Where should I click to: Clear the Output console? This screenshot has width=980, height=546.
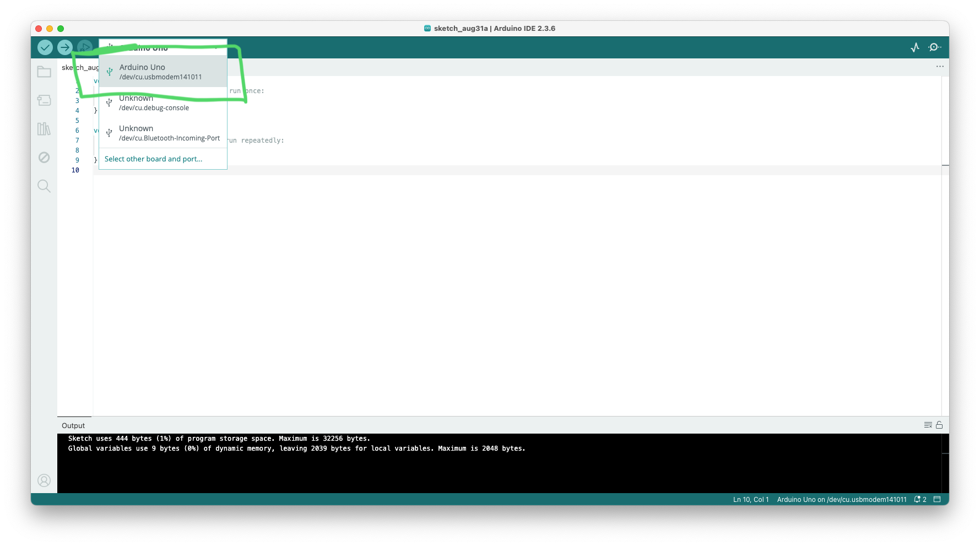(x=927, y=425)
